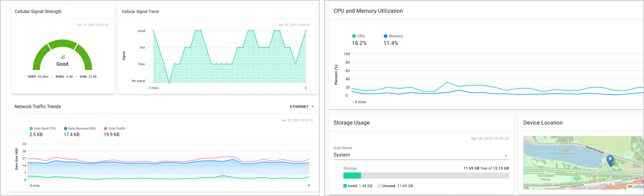644x196 pixels.
Task: Click the green Used storage legend swatch
Action: (x=345, y=186)
